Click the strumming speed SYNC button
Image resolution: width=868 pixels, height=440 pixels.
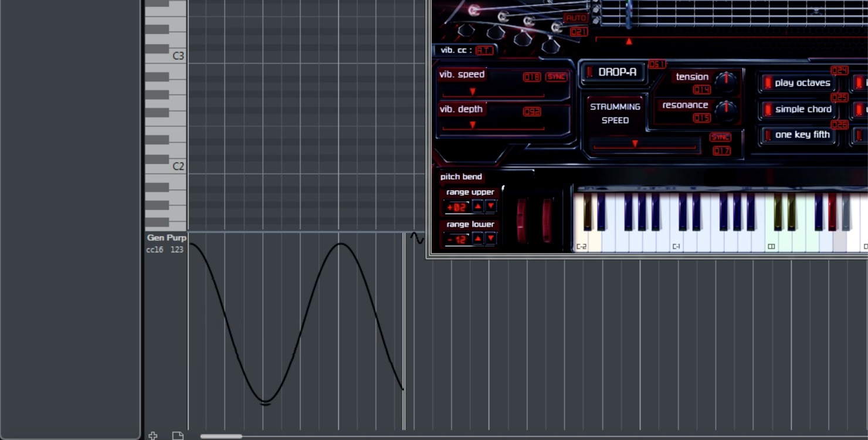(720, 137)
